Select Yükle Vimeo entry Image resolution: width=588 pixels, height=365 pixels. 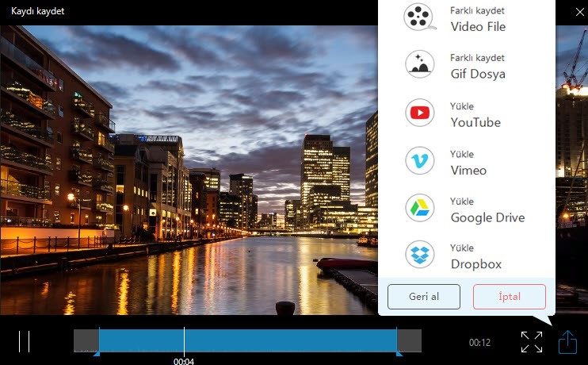467,161
